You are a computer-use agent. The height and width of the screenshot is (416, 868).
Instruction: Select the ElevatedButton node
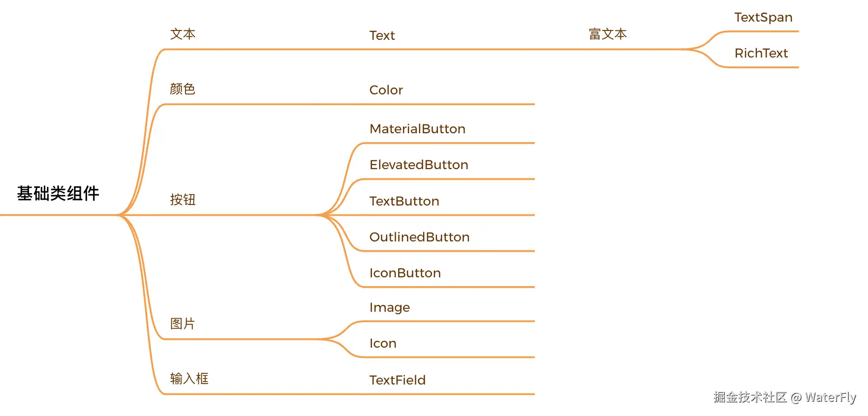pyautogui.click(x=419, y=165)
